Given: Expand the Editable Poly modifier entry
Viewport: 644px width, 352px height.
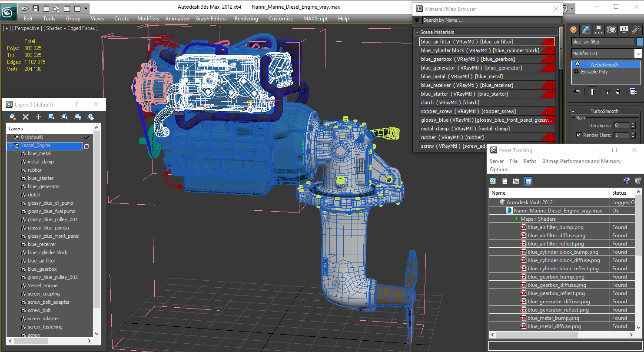Looking at the screenshot, I should 577,72.
